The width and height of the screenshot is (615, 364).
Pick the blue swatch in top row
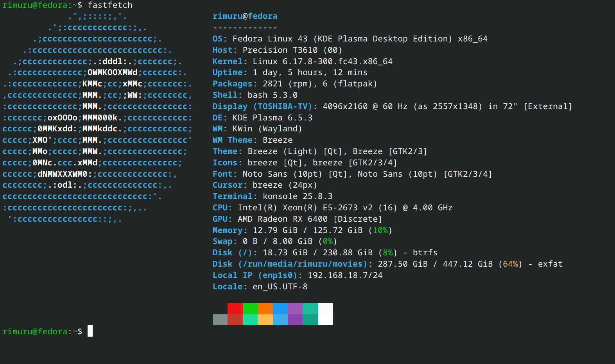(x=280, y=308)
